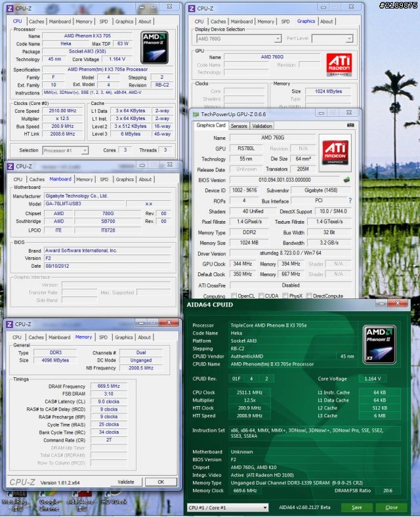Click Memory Size value 4096 MBytes
This screenshot has width=420, height=517.
[55, 360]
